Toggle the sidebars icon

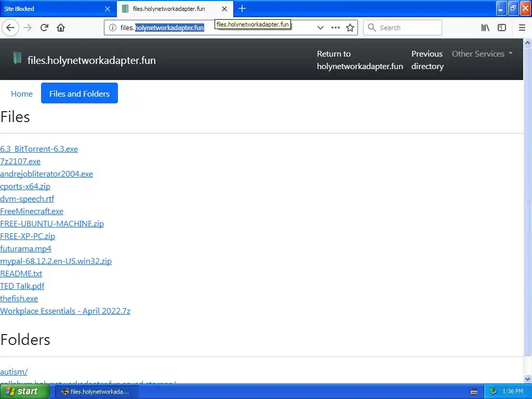pyautogui.click(x=501, y=28)
